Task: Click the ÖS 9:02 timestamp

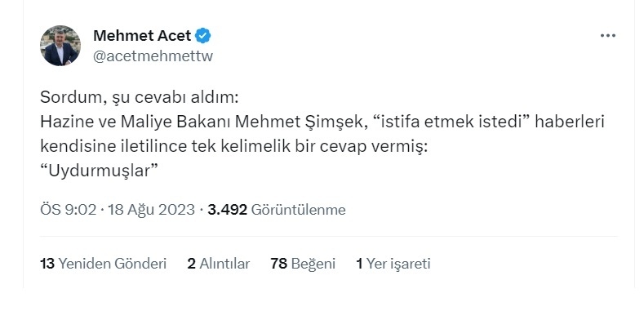Action: 68,210
